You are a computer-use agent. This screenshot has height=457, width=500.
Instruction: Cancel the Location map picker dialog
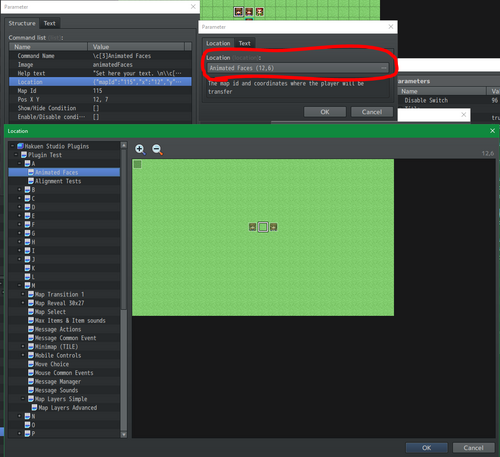(x=473, y=448)
